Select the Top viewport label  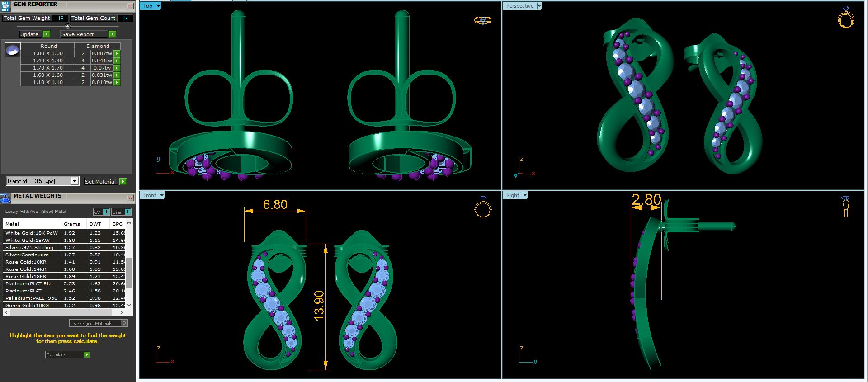pyautogui.click(x=148, y=6)
